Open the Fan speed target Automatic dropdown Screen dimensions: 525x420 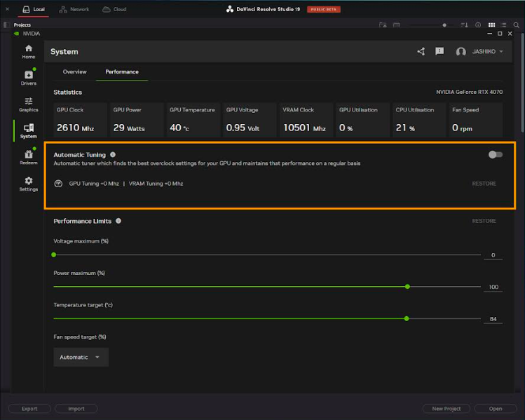tap(81, 357)
